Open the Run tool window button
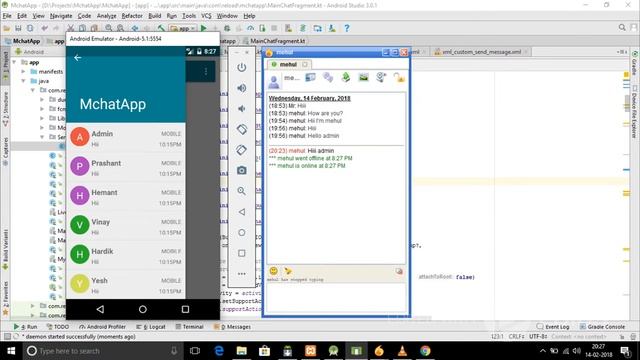The height and width of the screenshot is (360, 640). [x=25, y=327]
